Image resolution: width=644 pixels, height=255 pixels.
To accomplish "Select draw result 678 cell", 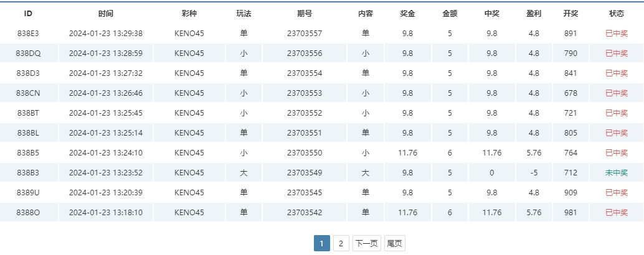I will (x=571, y=93).
